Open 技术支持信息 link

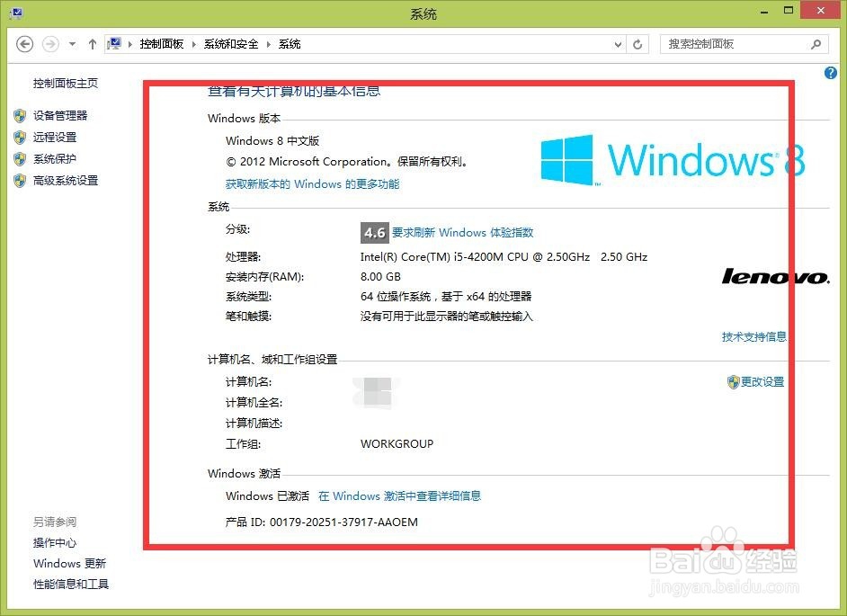pyautogui.click(x=753, y=336)
